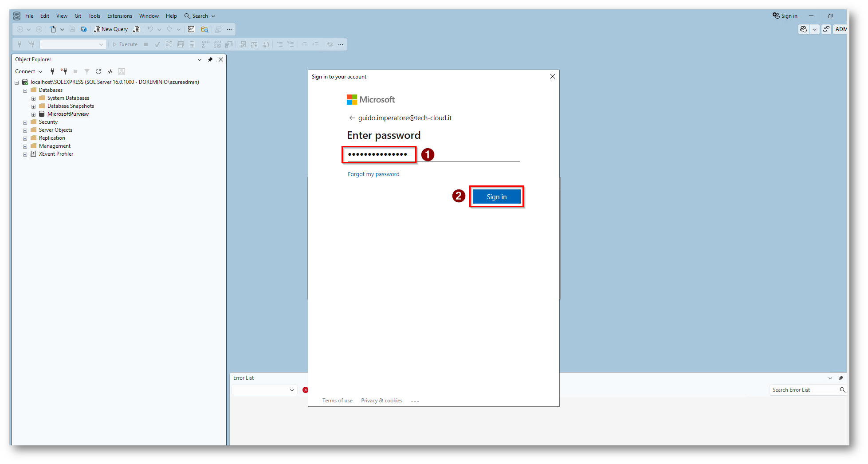Click the Undo icon in the toolbar
The height and width of the screenshot is (464, 868).
(150, 29)
